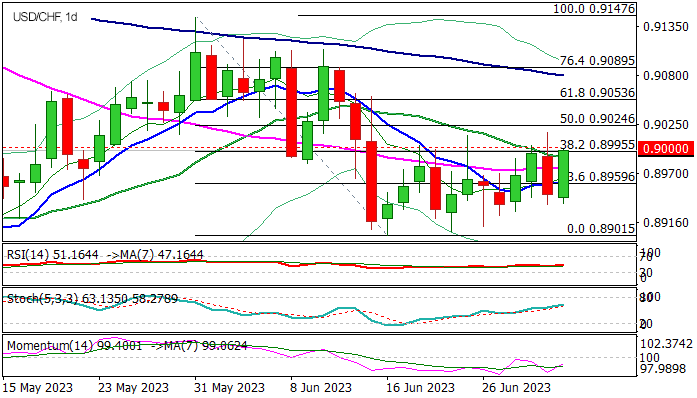Click the 38.2 0.89955 Fibonacci label
The height and width of the screenshot is (398, 697).
coord(597,145)
